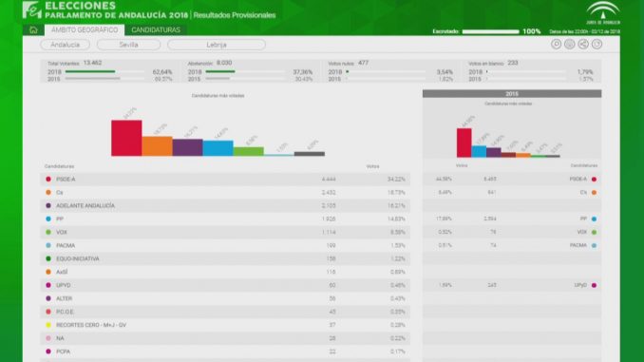
Task: Switch to the Ámbito Geográfico tab
Action: (85, 29)
